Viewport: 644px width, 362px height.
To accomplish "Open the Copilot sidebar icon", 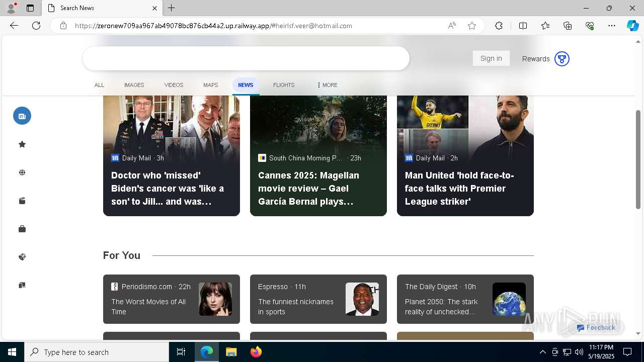I will coord(632,26).
